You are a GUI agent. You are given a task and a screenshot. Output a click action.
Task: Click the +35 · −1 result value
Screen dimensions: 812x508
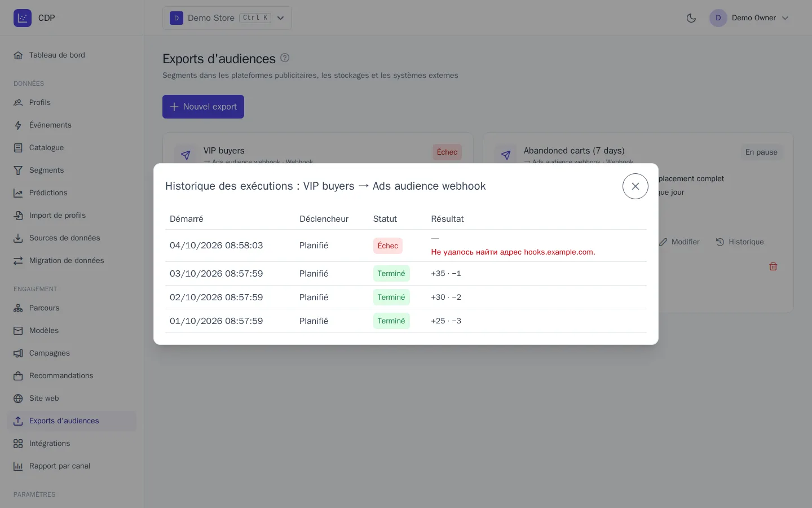pyautogui.click(x=446, y=274)
